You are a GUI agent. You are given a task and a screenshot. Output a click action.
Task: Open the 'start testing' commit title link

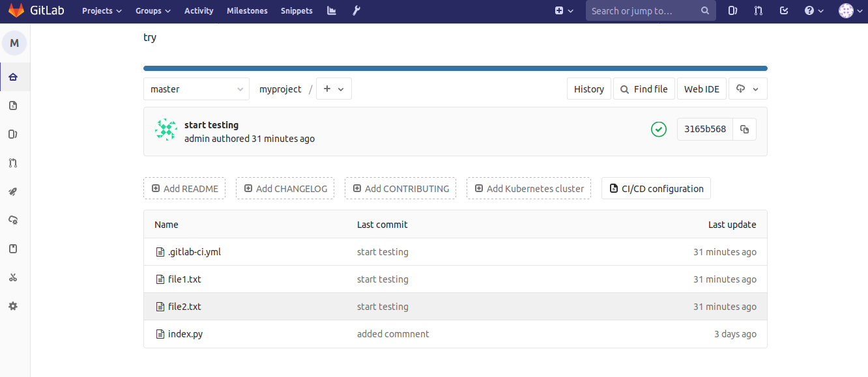[x=211, y=125]
